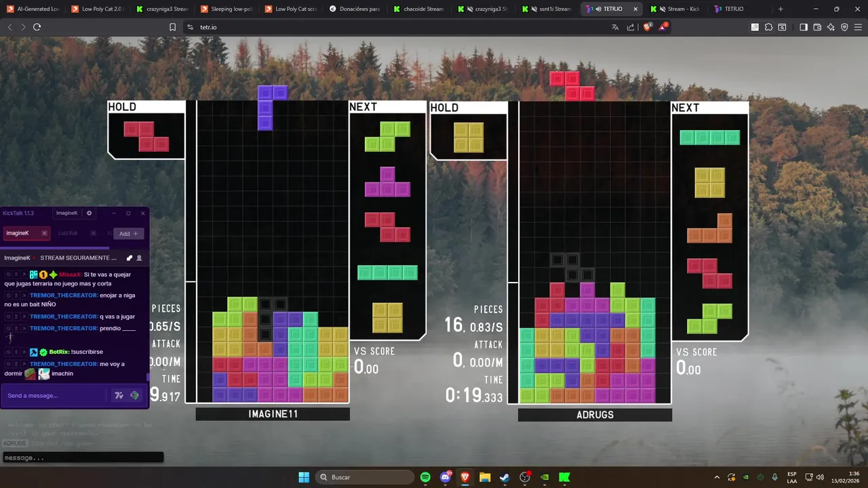
Task: Click the browser forward arrow
Action: (23, 27)
